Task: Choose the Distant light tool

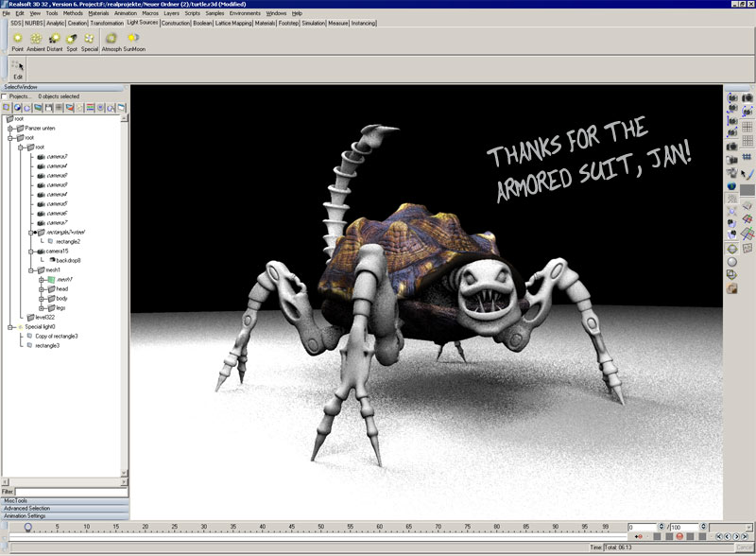Action: click(x=53, y=39)
